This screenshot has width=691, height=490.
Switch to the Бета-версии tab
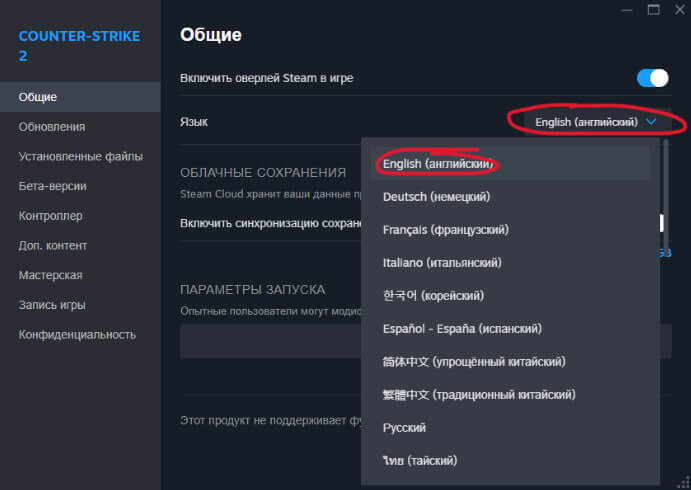pos(52,186)
